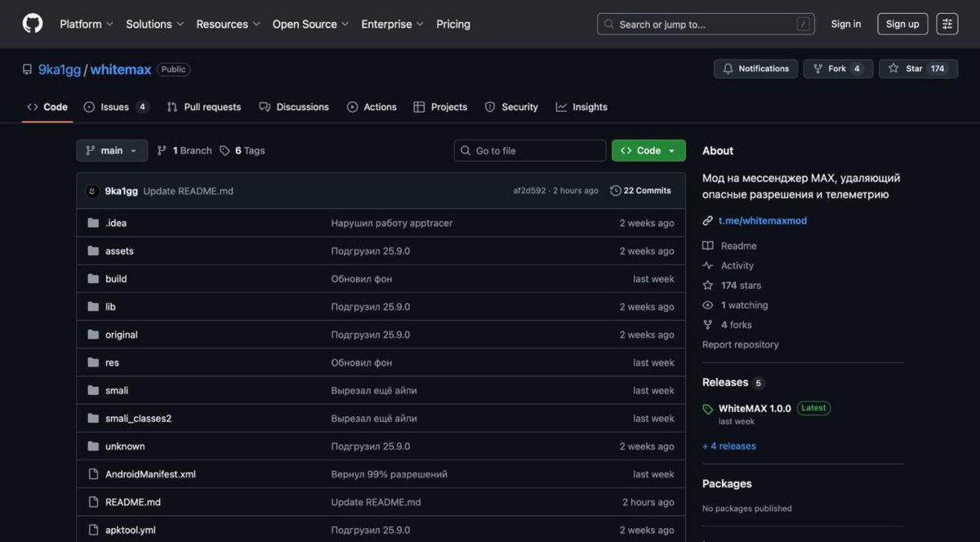Click the AndroidManifest.xml file icon
The image size is (980, 542).
click(x=92, y=474)
